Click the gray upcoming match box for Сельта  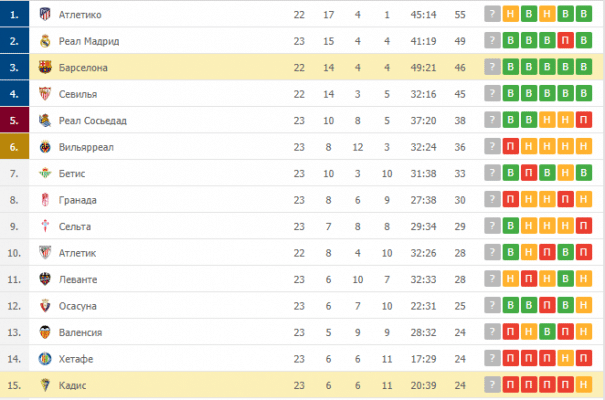coord(492,226)
